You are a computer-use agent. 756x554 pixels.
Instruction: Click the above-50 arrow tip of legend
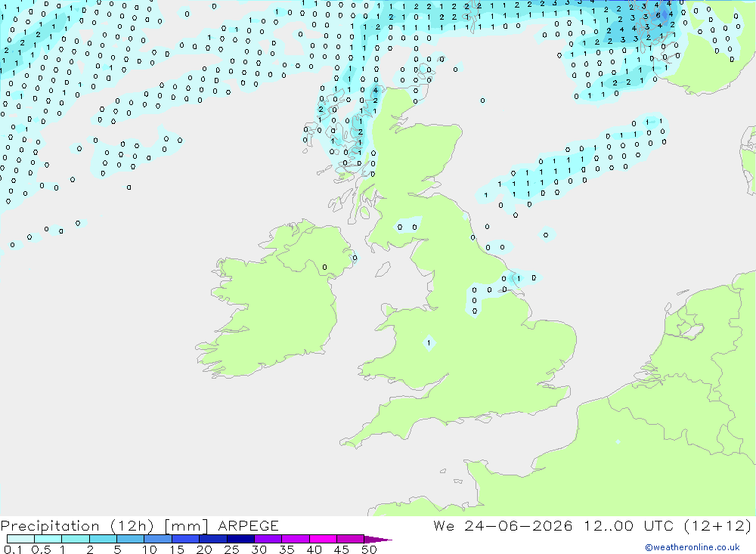(x=377, y=540)
